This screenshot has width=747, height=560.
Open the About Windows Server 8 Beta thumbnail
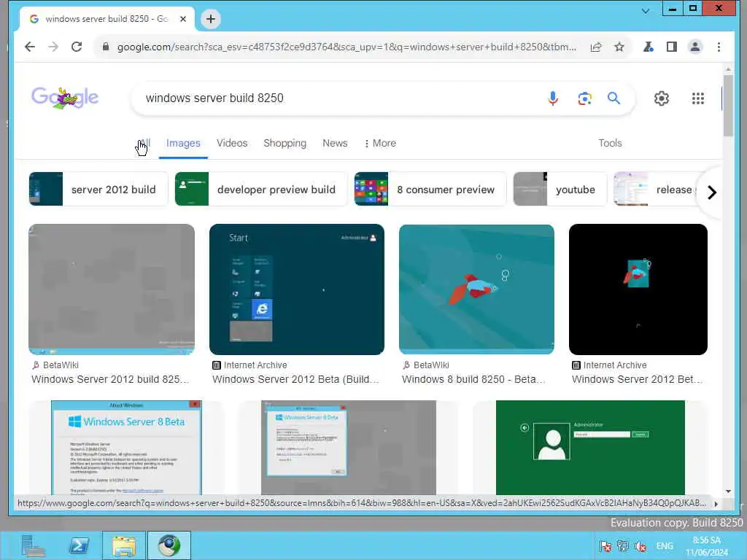(126, 447)
